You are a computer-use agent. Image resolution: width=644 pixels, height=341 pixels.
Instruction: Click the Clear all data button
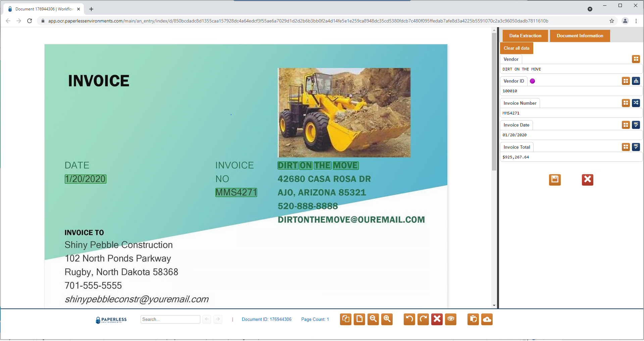pyautogui.click(x=516, y=48)
